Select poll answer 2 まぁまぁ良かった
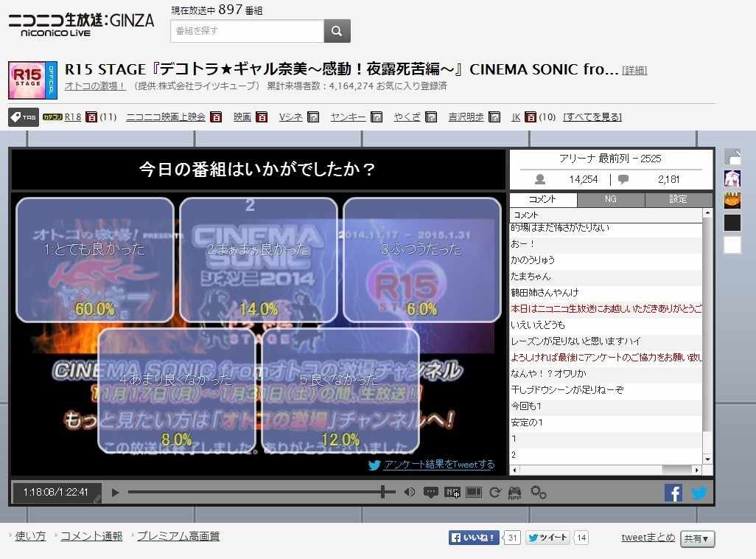 point(259,260)
